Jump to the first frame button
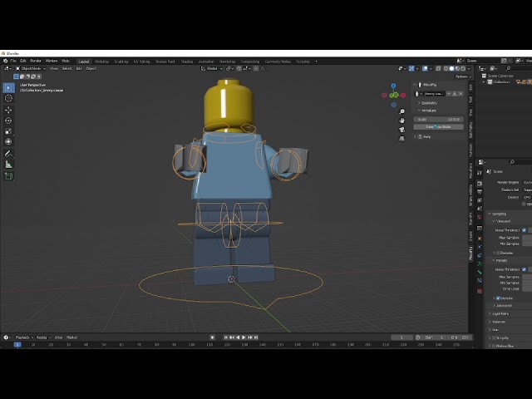Image resolution: width=532 pixels, height=399 pixels. (225, 337)
